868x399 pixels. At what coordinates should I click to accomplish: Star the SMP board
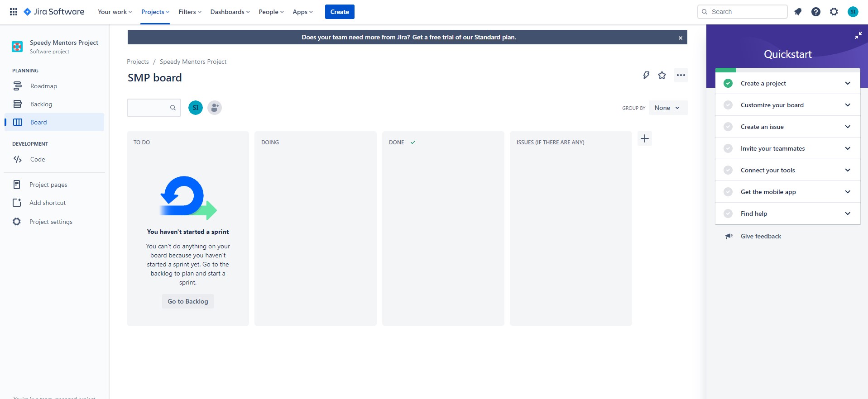coord(662,75)
